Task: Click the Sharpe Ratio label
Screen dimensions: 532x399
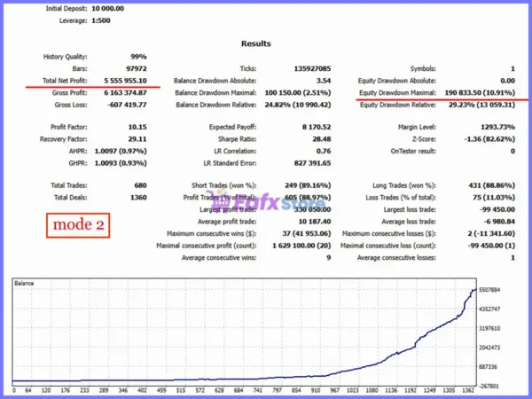Action: click(x=237, y=139)
